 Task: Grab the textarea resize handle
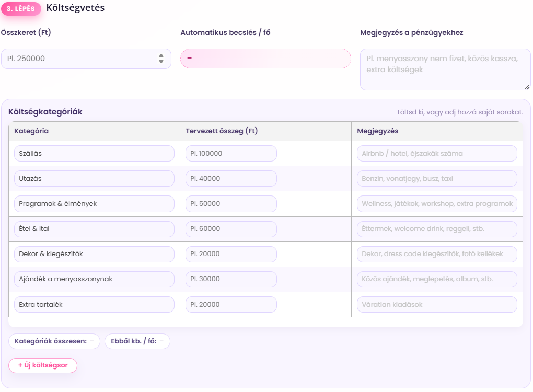527,87
